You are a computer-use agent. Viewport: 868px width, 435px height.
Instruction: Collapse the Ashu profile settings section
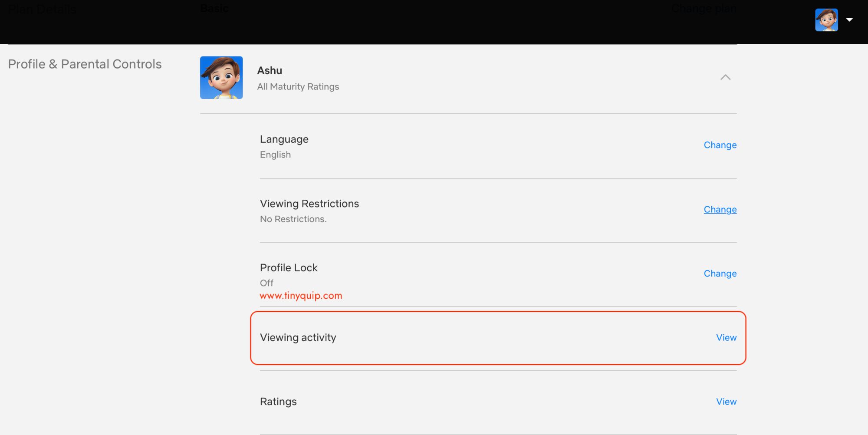[726, 77]
